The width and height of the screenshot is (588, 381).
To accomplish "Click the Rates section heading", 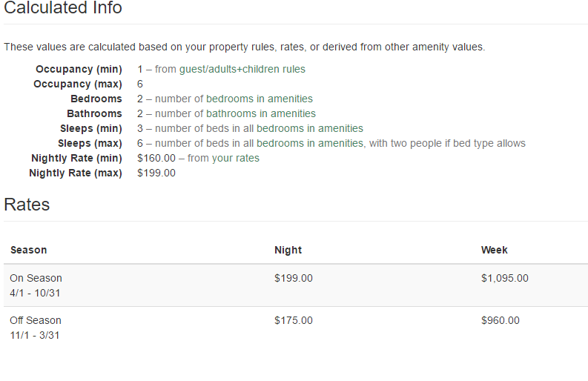I will 27,205.
